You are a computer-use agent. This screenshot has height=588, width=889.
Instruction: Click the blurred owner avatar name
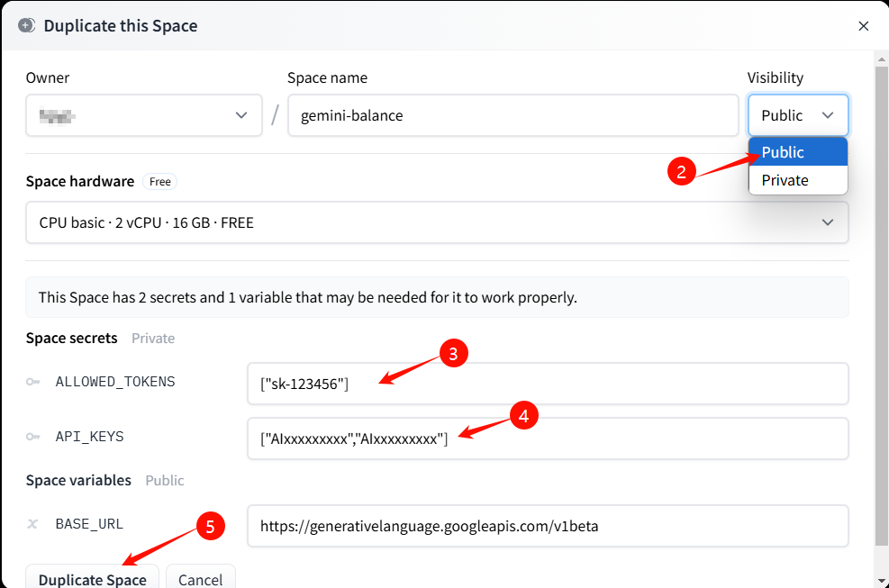point(58,115)
